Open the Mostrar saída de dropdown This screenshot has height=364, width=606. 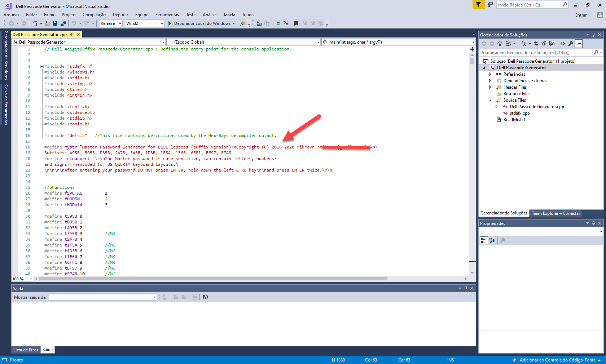103,297
